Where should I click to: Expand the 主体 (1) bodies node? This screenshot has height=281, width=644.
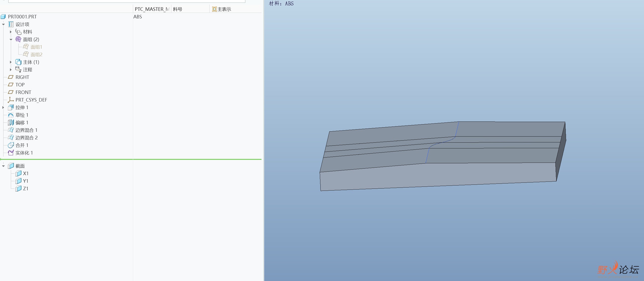(11, 62)
